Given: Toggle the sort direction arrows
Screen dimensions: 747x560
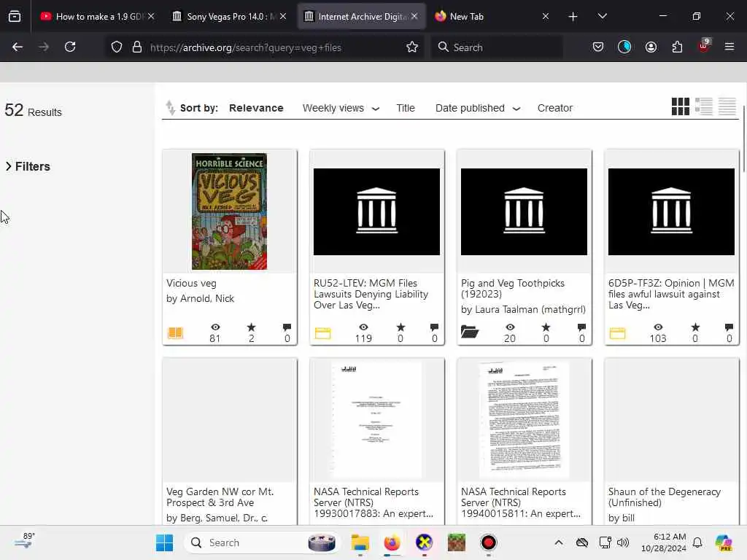Looking at the screenshot, I should coord(170,108).
